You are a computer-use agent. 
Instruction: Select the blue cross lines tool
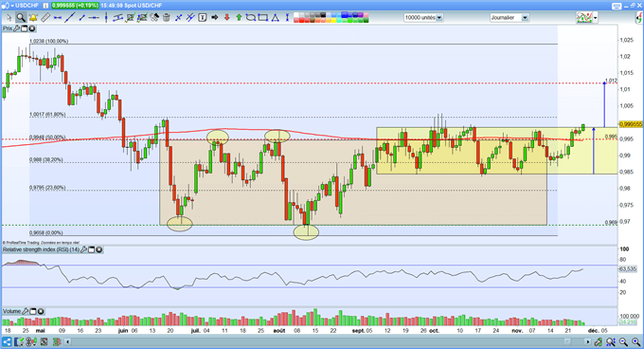click(x=179, y=17)
